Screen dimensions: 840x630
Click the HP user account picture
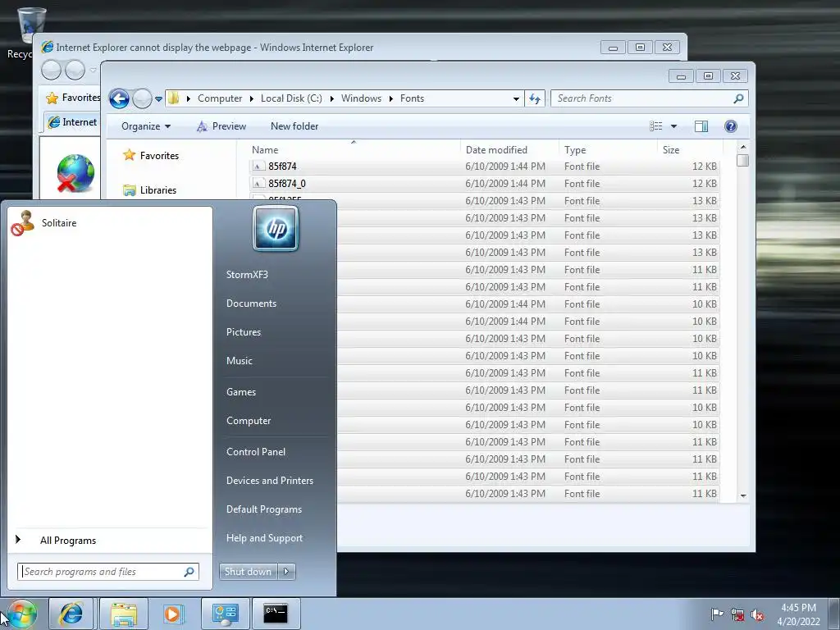point(276,229)
